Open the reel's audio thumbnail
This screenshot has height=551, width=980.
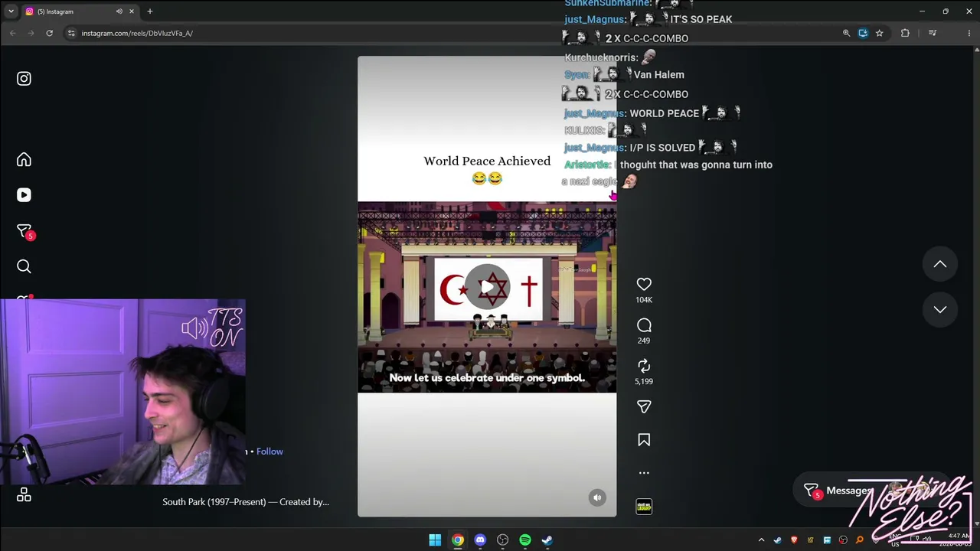[x=644, y=507]
